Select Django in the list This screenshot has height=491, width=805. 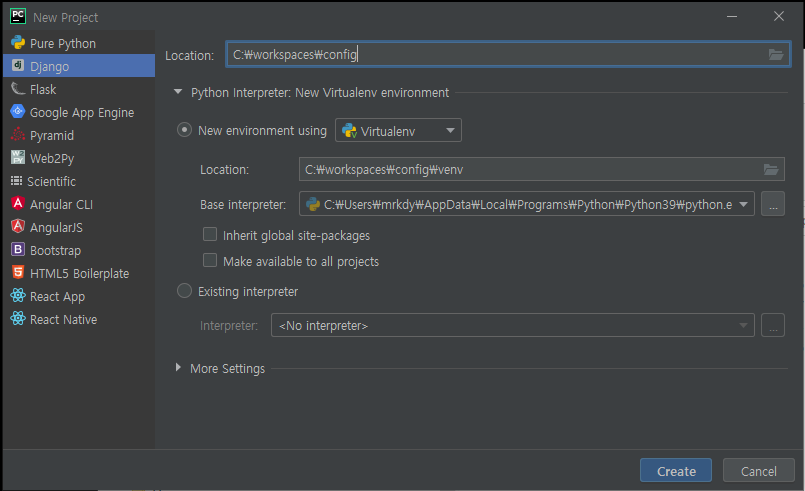[79, 66]
